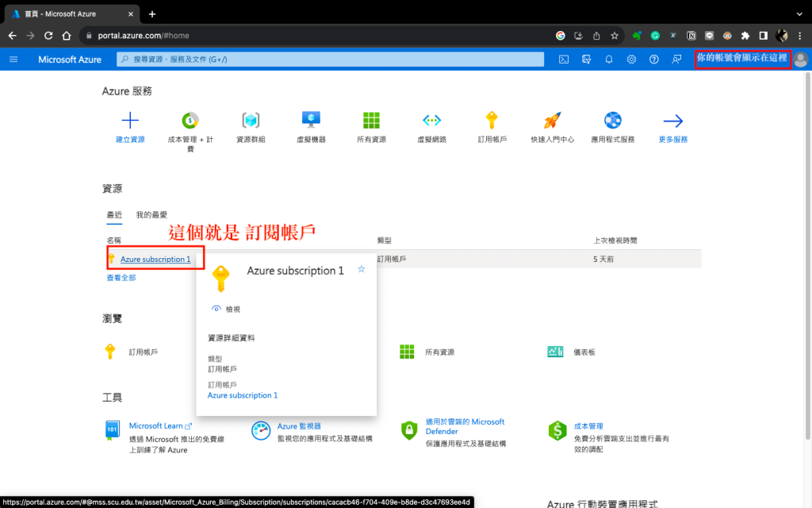This screenshot has height=508, width=812.
Task: Click the browser home button
Action: (x=67, y=36)
